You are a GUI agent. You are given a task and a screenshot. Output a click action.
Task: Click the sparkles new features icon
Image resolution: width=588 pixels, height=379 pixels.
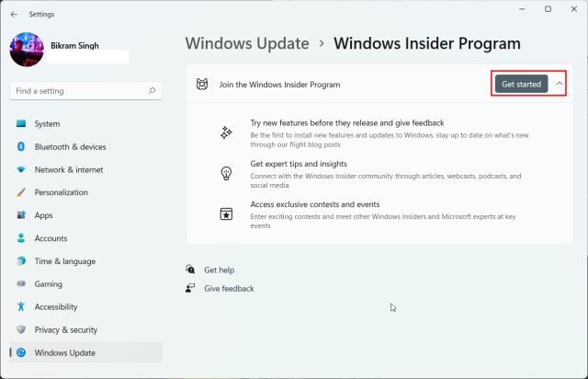[226, 132]
